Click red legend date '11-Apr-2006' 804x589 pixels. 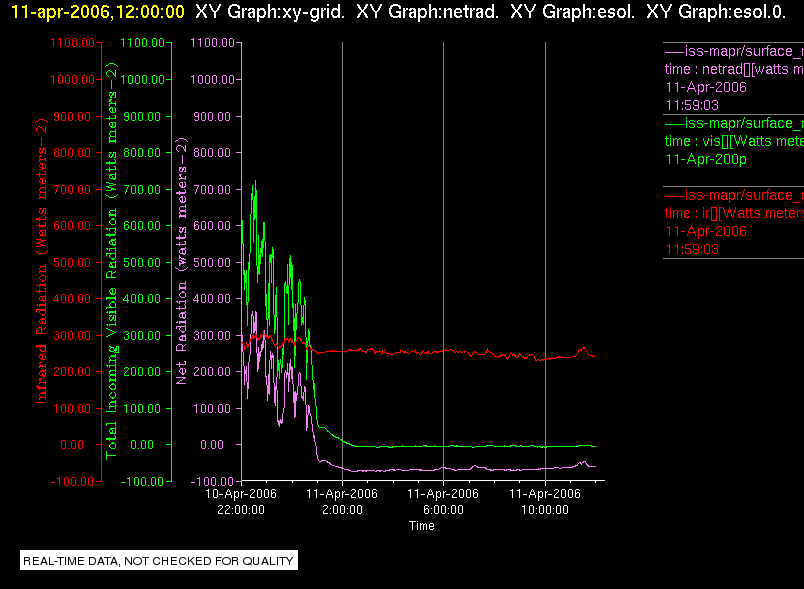click(706, 231)
